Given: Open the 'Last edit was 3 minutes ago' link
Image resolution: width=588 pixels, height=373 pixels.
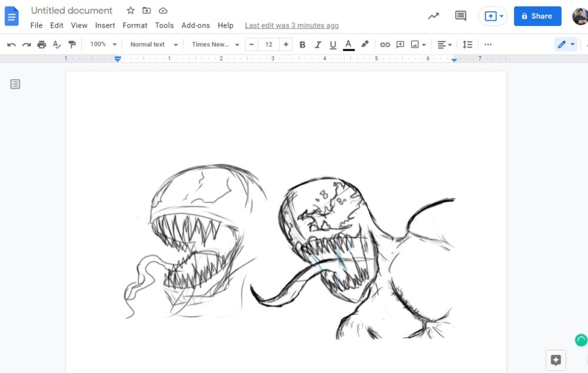Looking at the screenshot, I should 292,25.
